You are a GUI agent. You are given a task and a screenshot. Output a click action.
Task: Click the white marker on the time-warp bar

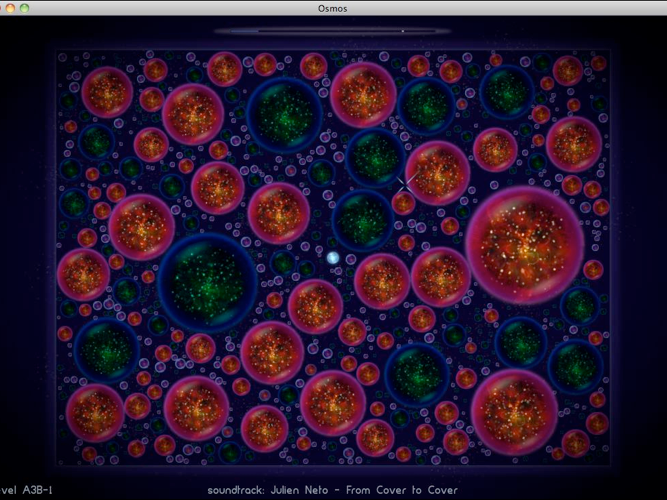[x=403, y=31]
